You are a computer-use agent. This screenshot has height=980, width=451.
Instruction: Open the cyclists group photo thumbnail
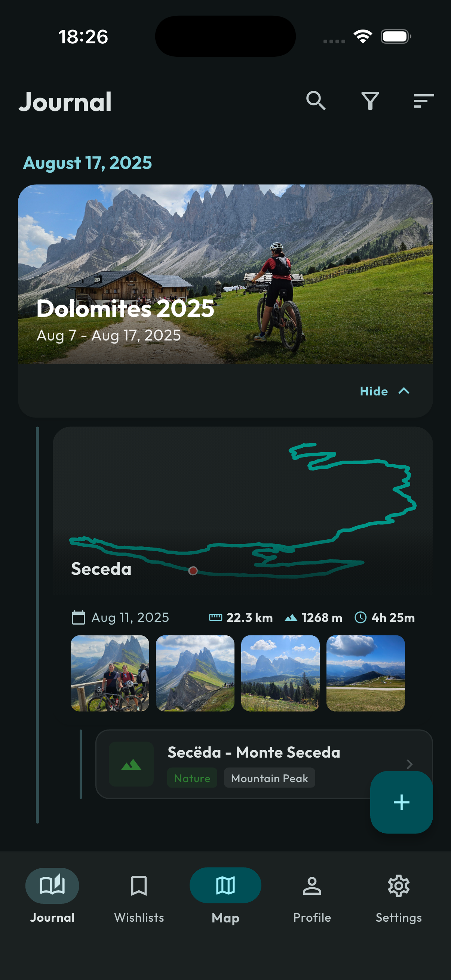110,673
